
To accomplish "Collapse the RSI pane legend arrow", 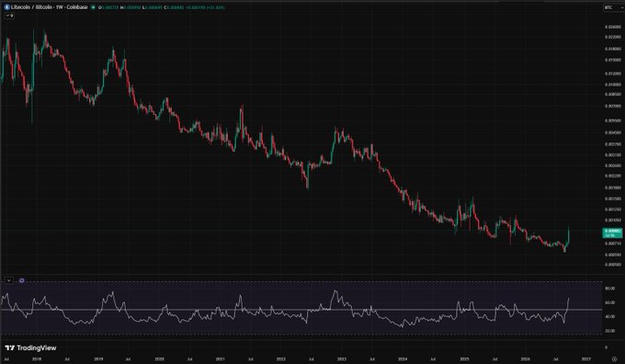I will 9,280.
